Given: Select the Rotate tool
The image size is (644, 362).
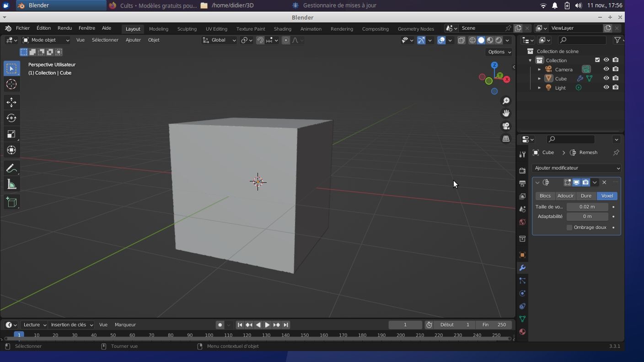Looking at the screenshot, I should point(11,118).
